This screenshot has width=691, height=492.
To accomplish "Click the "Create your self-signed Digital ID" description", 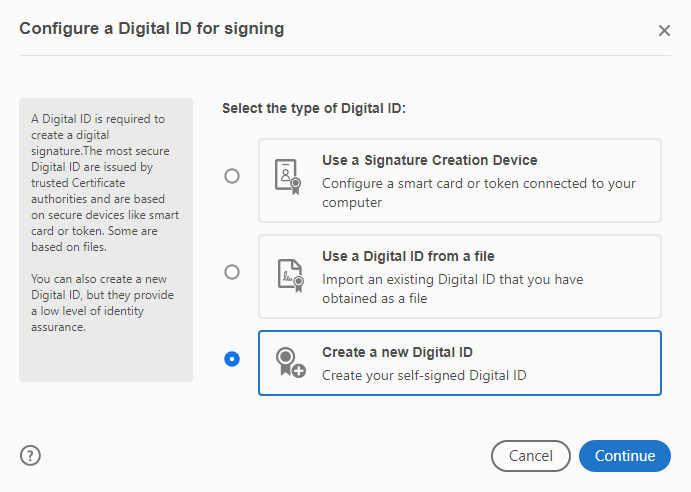I will pyautogui.click(x=423, y=375).
